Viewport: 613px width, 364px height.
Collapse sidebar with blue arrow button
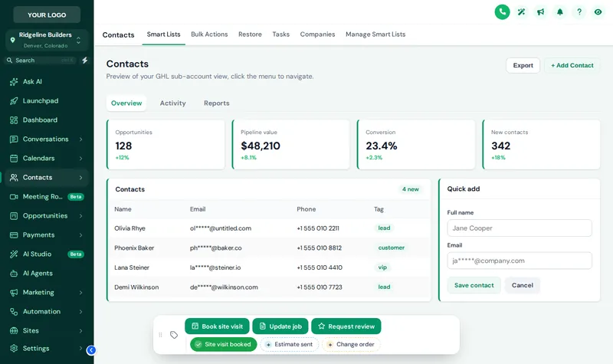[91, 350]
